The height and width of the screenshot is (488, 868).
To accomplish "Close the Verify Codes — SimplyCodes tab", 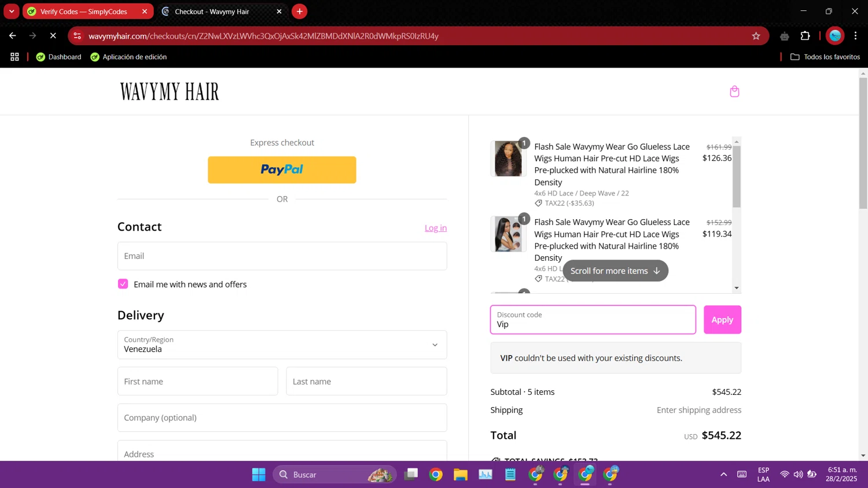I will (145, 12).
